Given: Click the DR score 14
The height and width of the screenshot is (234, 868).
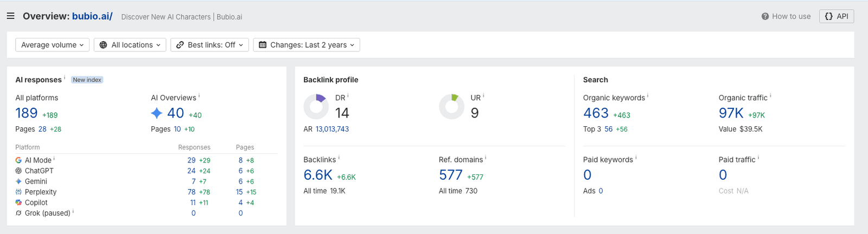Looking at the screenshot, I should (342, 113).
